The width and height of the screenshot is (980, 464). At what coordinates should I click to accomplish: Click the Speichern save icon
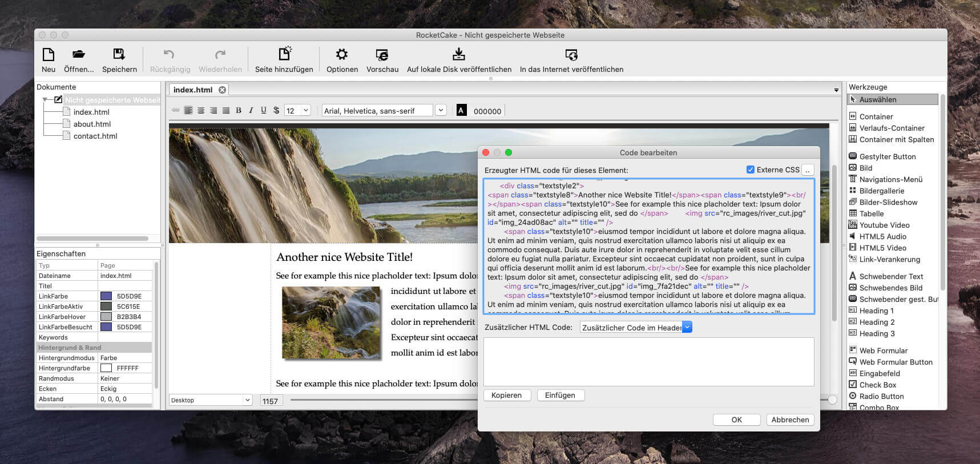119,54
